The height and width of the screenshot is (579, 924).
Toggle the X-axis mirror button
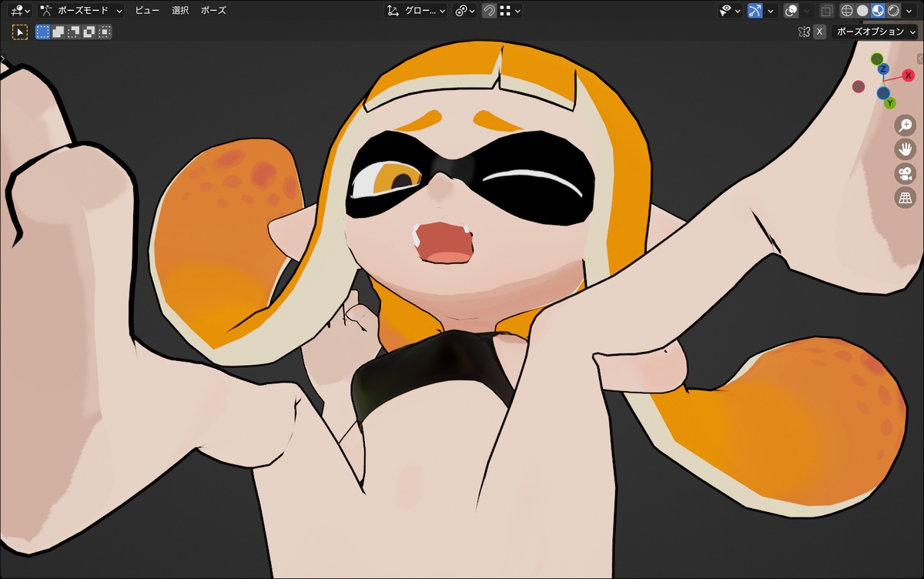(819, 32)
